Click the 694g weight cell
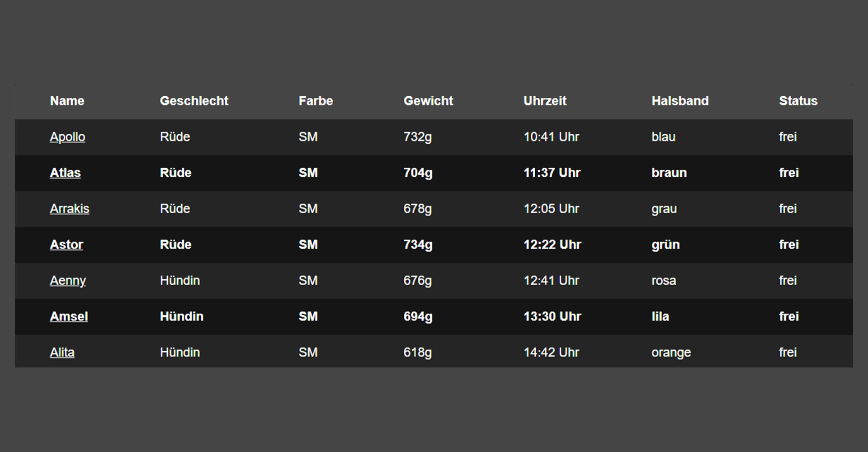Image resolution: width=868 pixels, height=452 pixels. coord(418,316)
